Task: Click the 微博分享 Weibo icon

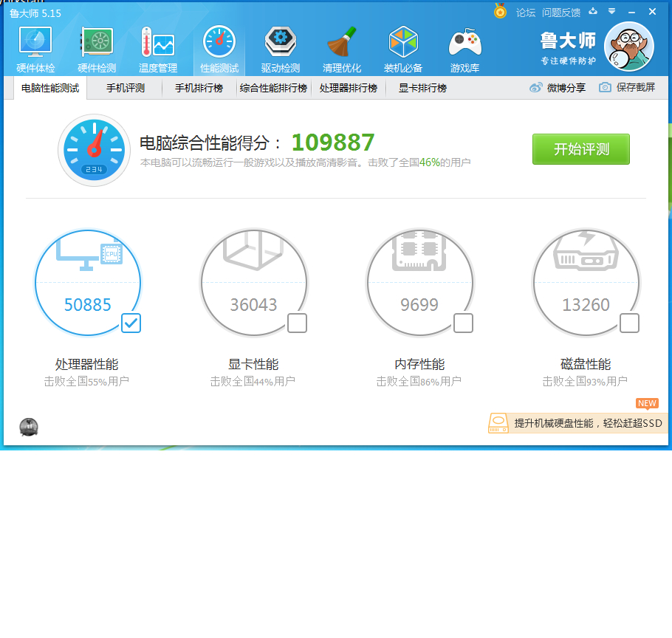Action: (535, 88)
